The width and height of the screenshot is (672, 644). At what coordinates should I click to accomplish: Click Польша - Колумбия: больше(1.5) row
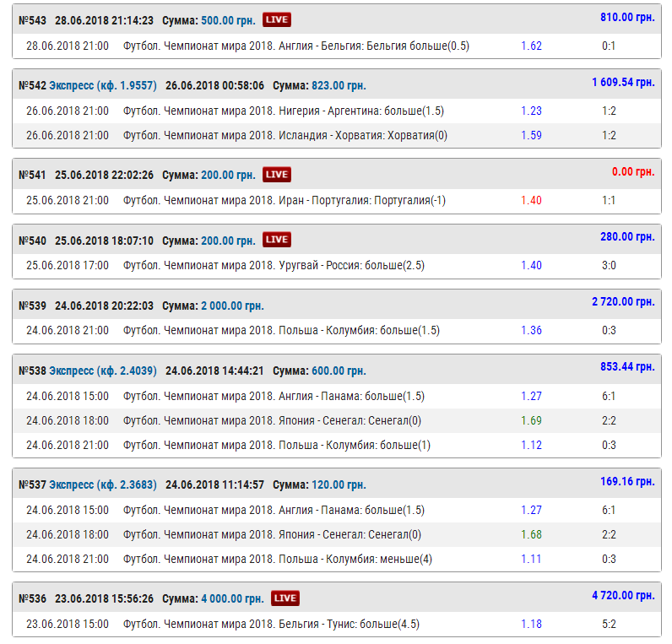click(x=337, y=331)
